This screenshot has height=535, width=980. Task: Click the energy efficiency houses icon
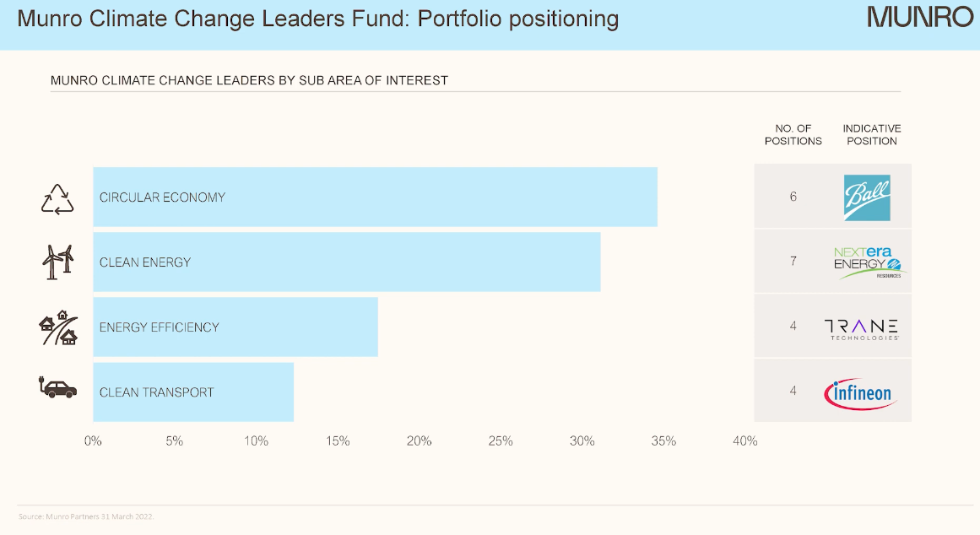pos(58,327)
